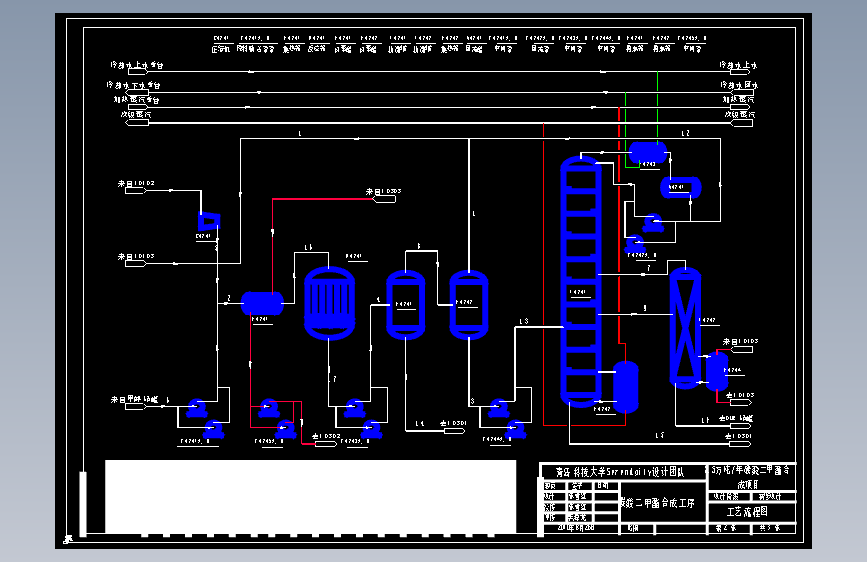Click the 共3张 total sheets cell

(772, 528)
